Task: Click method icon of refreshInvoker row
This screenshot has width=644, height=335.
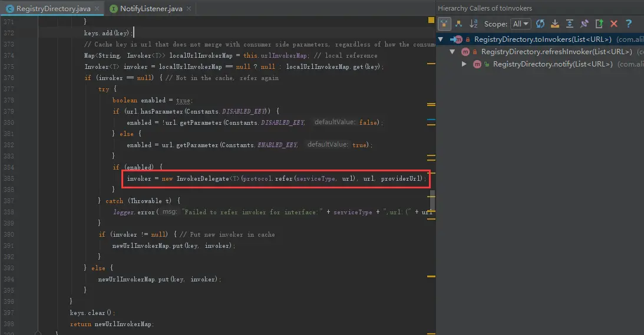Action: [465, 52]
